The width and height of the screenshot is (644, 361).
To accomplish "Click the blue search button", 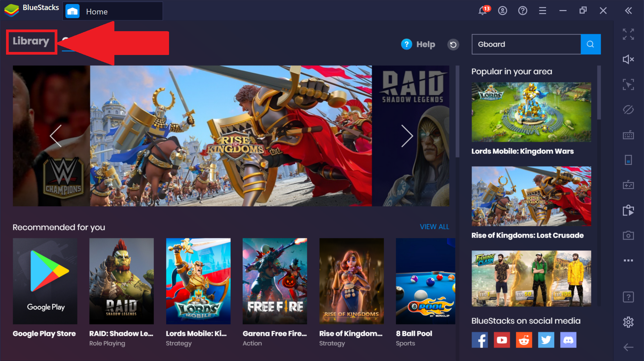I will pyautogui.click(x=590, y=44).
